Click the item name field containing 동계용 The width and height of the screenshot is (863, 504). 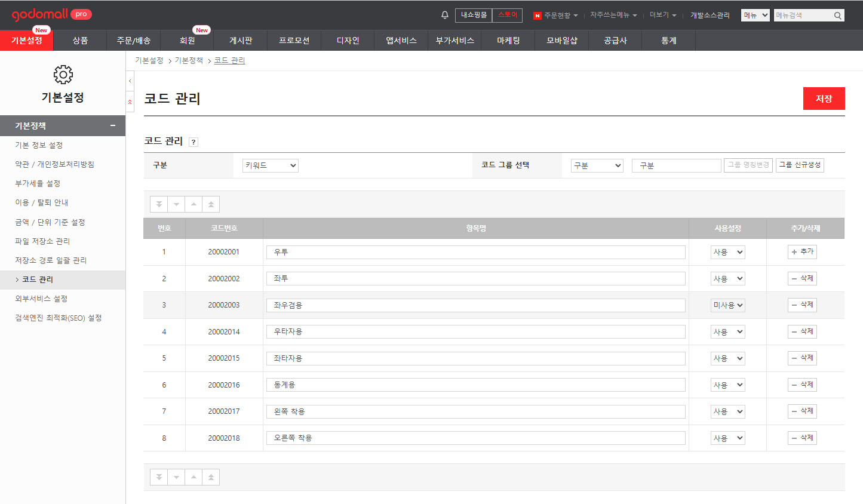476,385
